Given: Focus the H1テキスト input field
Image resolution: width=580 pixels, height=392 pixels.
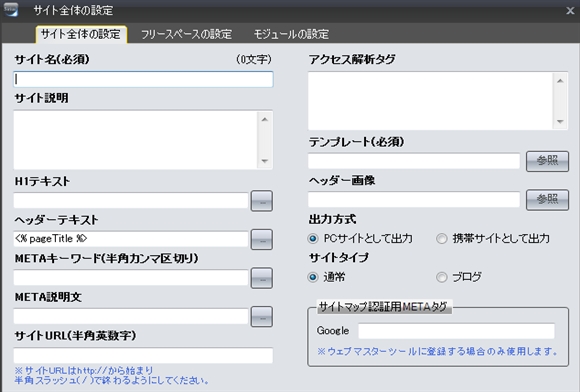Looking at the screenshot, I should (x=131, y=201).
